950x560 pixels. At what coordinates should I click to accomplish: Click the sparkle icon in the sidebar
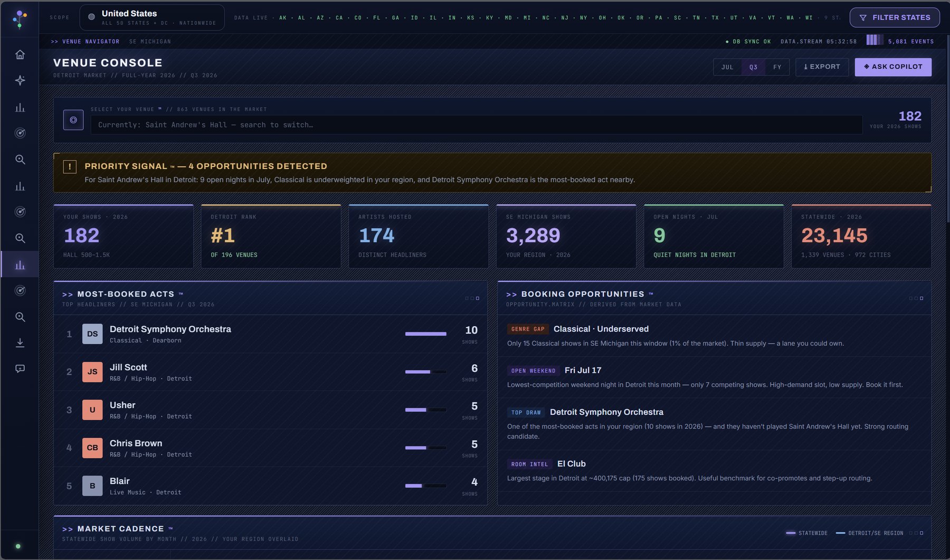pyautogui.click(x=20, y=80)
